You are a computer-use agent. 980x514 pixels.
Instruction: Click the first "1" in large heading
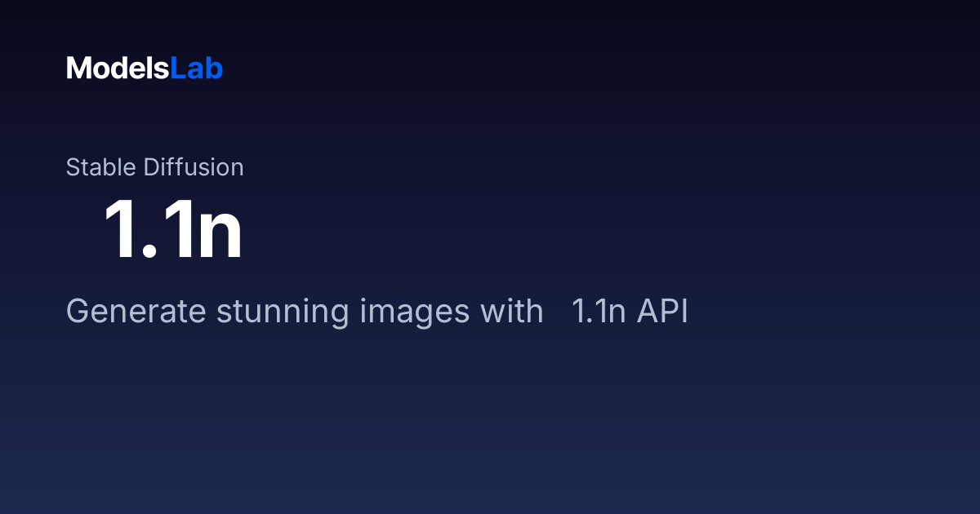pos(121,231)
